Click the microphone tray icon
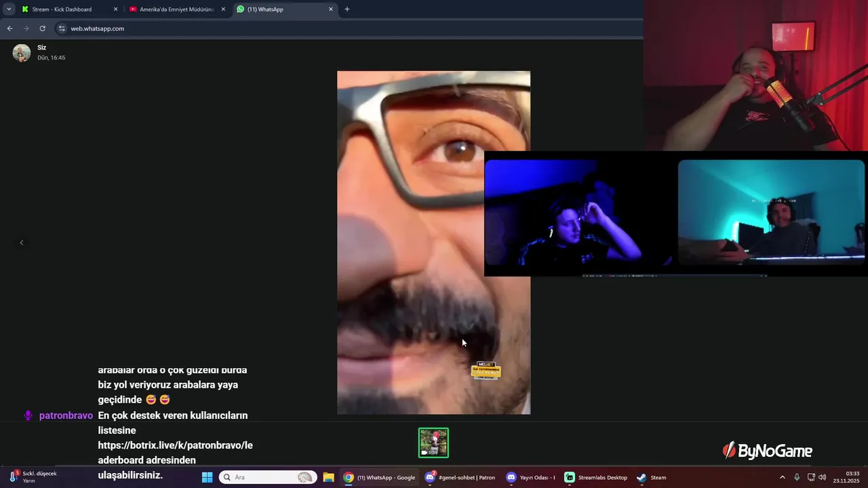The image size is (868, 488). click(797, 477)
